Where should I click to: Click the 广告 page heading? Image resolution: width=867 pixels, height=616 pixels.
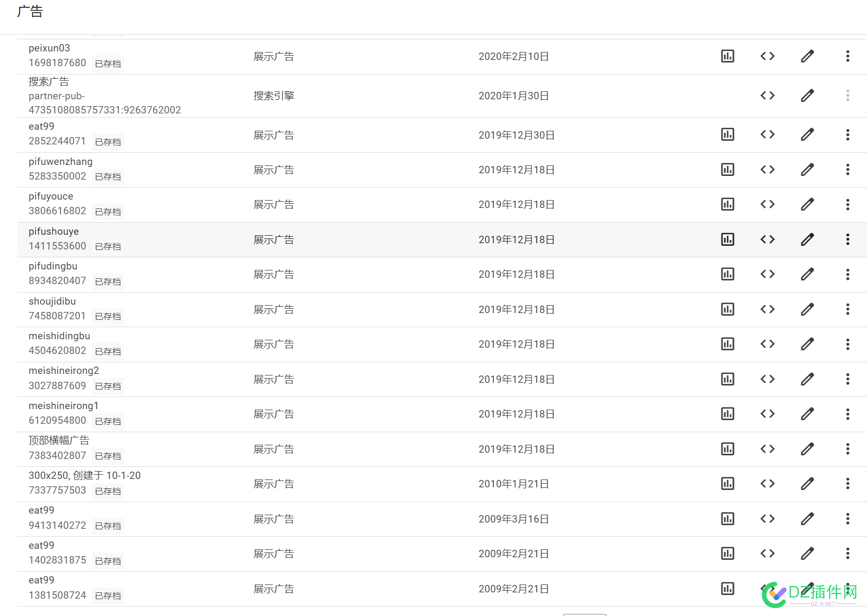(30, 11)
